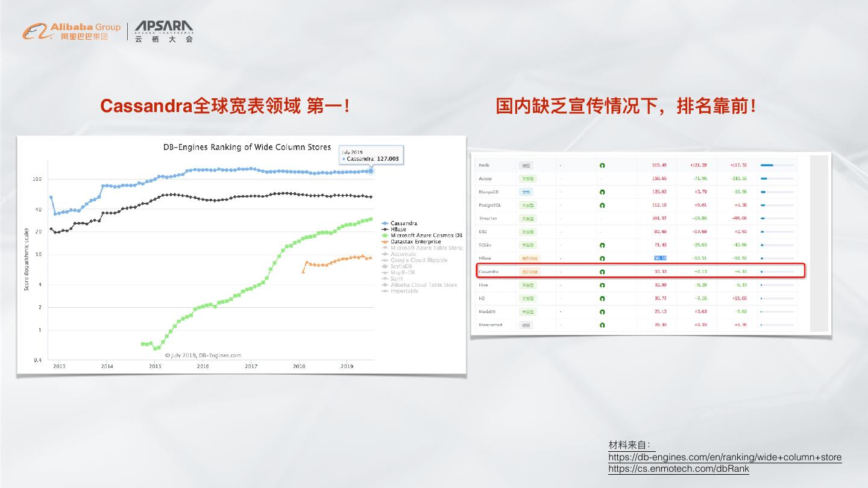Click the highlighted score in HBase row

(661, 258)
